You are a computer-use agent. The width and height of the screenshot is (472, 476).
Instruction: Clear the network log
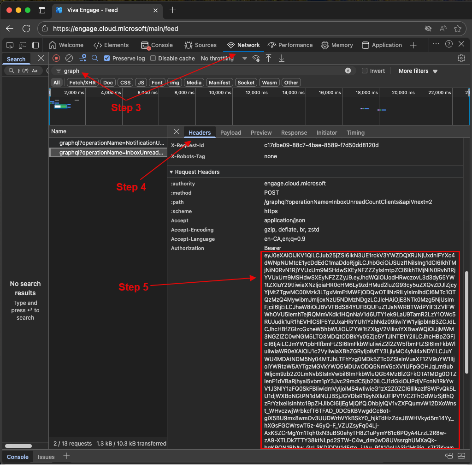click(x=69, y=58)
